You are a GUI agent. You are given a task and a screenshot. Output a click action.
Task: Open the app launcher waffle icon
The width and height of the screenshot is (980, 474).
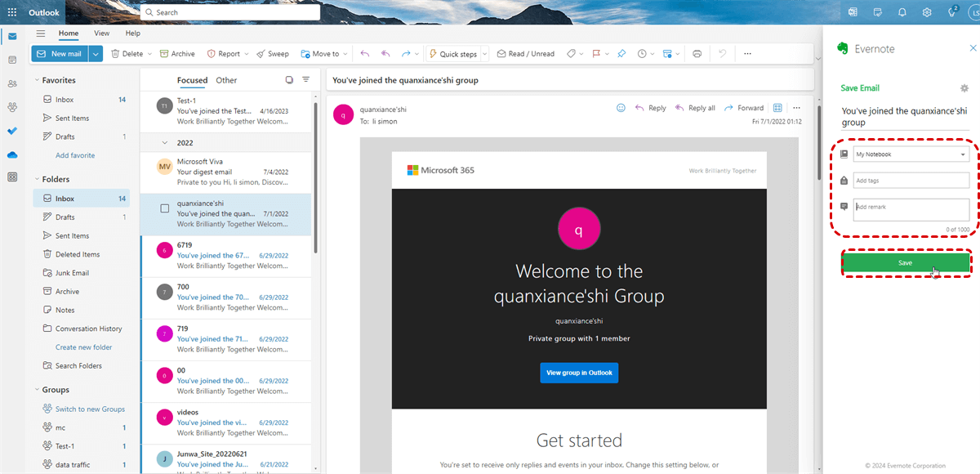(x=12, y=12)
